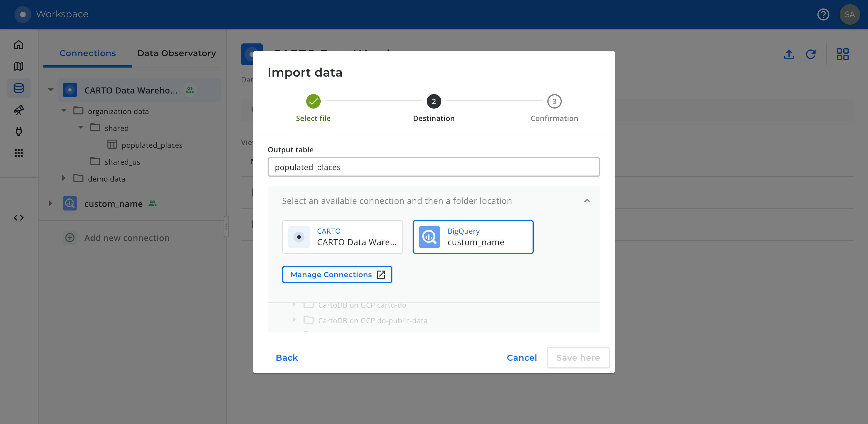Switch to grid view icon

pyautogui.click(x=842, y=54)
